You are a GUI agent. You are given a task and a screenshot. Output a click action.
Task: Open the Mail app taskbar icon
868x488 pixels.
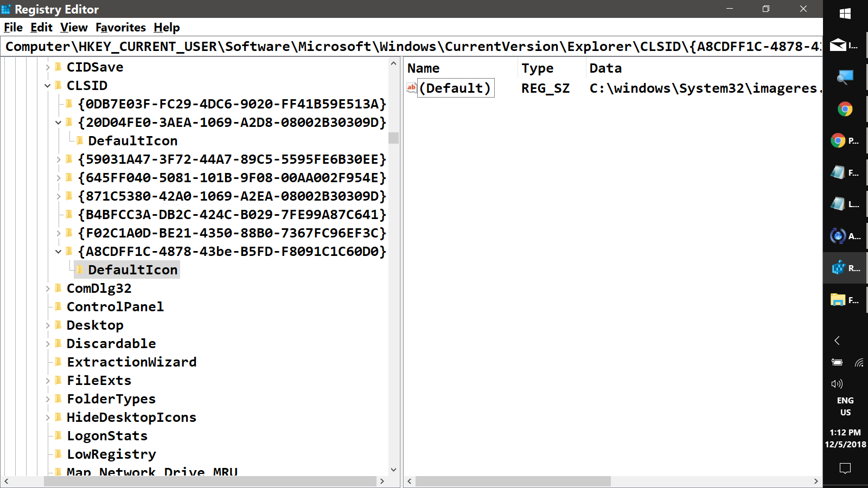click(x=845, y=46)
